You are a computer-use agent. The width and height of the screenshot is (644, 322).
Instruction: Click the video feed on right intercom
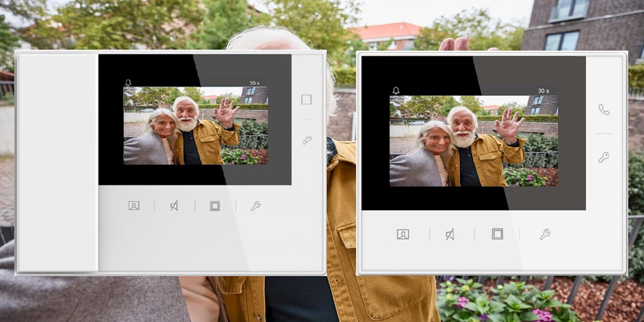tap(473, 141)
